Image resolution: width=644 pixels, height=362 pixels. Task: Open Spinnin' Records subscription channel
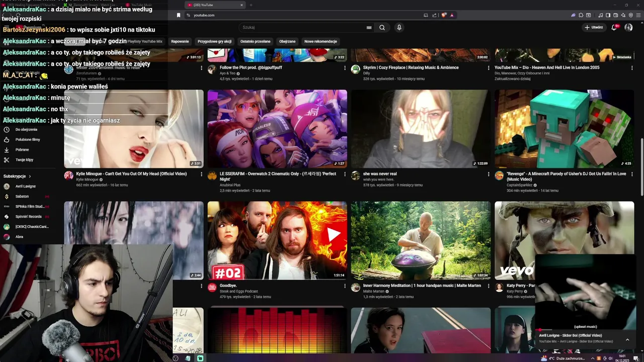[x=28, y=216]
